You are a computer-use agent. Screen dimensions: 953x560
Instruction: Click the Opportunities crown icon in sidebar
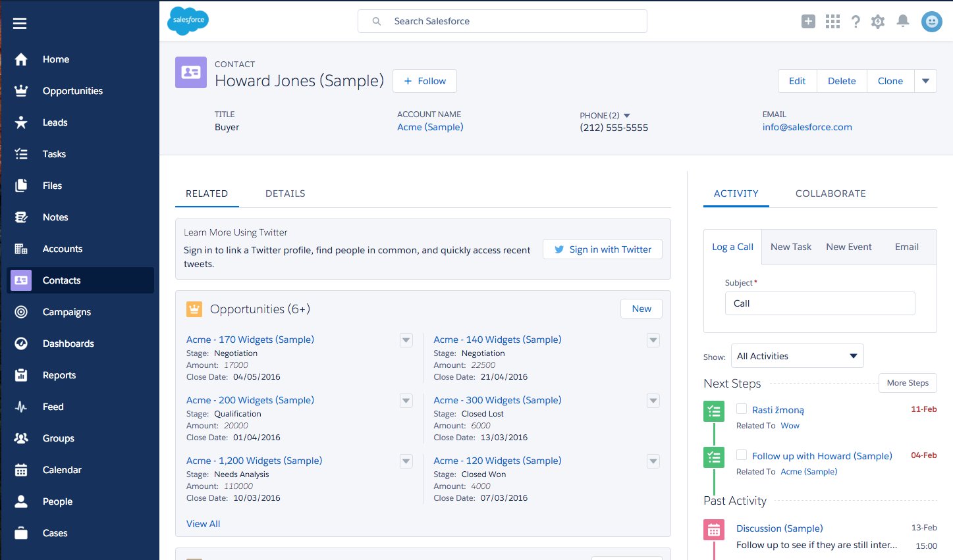[21, 91]
